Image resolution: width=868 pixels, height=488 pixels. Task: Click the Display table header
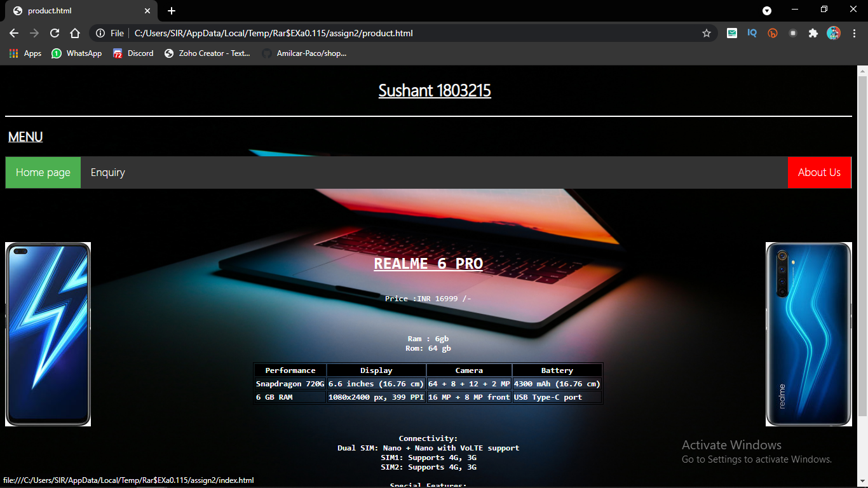click(376, 370)
